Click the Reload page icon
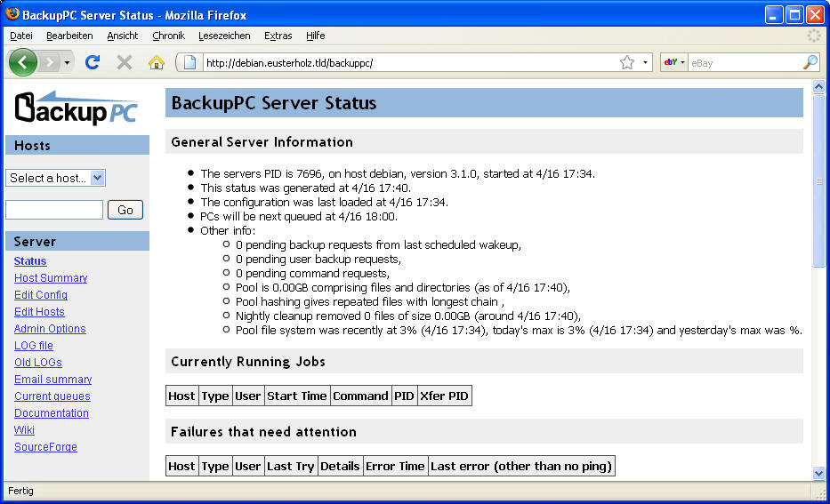Viewport: 830px width, 504px height. pos(92,62)
